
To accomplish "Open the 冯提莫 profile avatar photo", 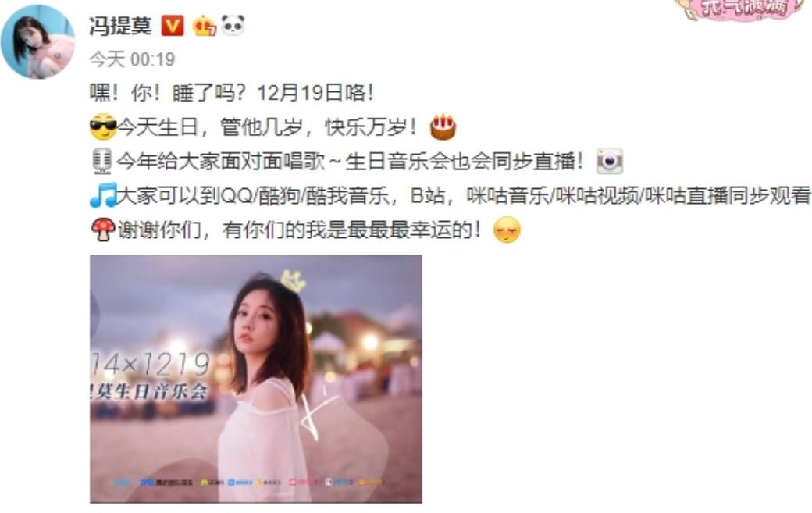I will [x=37, y=41].
